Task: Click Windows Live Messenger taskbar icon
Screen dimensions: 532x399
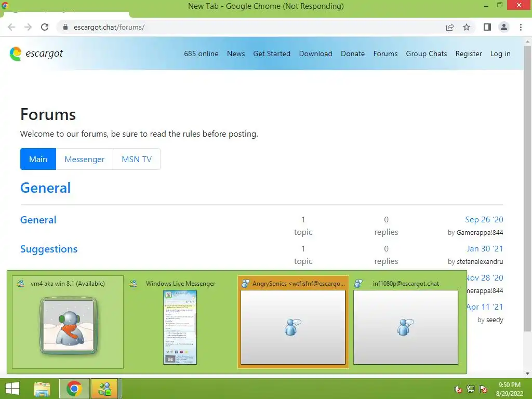Action: click(x=105, y=389)
